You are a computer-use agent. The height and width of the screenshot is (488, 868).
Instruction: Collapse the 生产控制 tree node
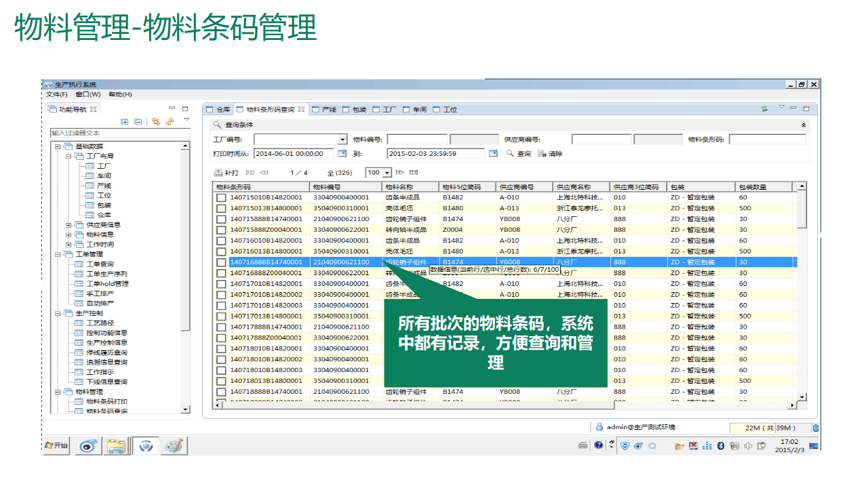pyautogui.click(x=58, y=314)
